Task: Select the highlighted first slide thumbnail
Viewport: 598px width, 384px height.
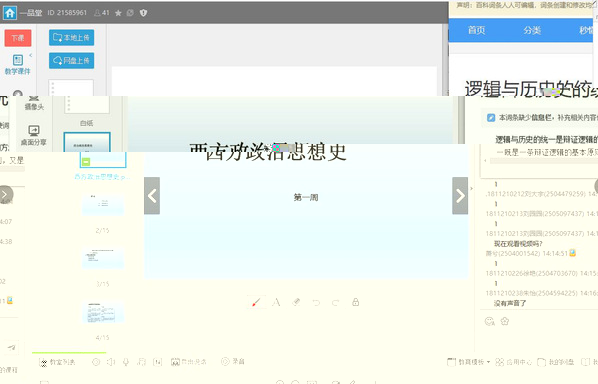Action: pos(87,143)
